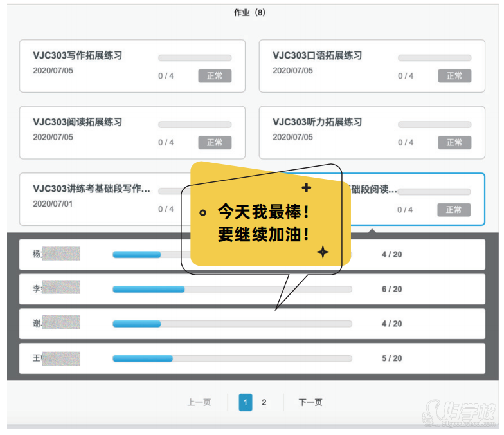Click progress bar on 写作拓展练习 card
Image resolution: width=504 pixels, height=435 pixels.
(x=195, y=58)
